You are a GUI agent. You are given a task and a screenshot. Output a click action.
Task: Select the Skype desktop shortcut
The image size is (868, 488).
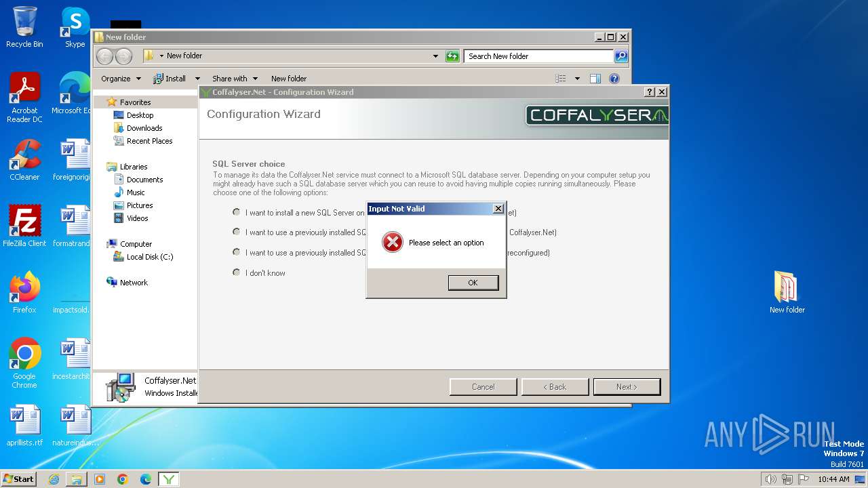click(x=75, y=27)
